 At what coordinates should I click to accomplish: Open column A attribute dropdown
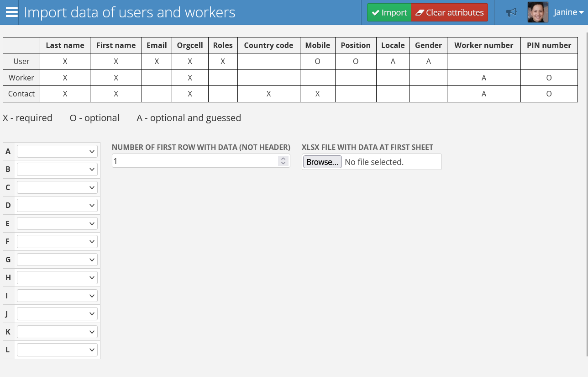click(57, 151)
